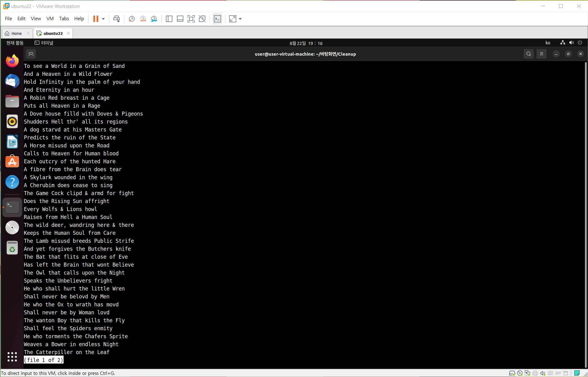This screenshot has height=377, width=588.
Task: Open the power options dropdown arrow
Action: click(103, 19)
